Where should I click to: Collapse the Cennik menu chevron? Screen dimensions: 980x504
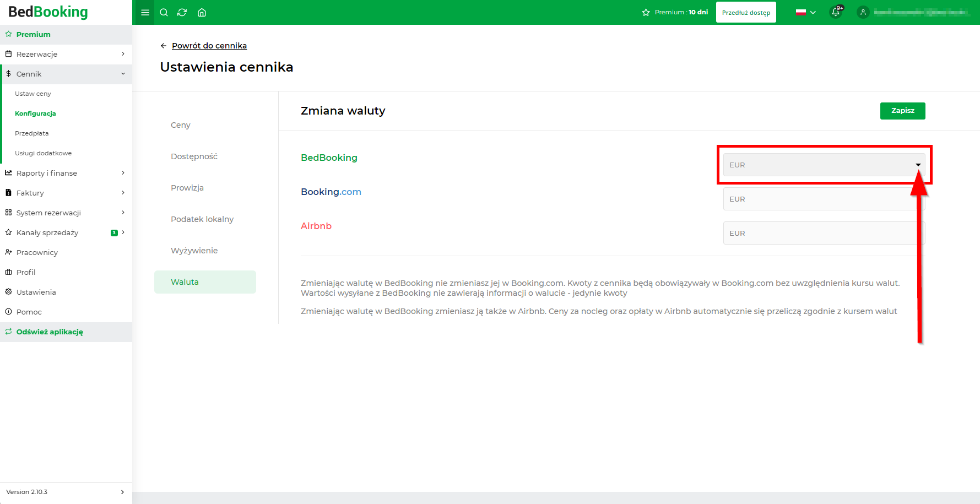(123, 74)
